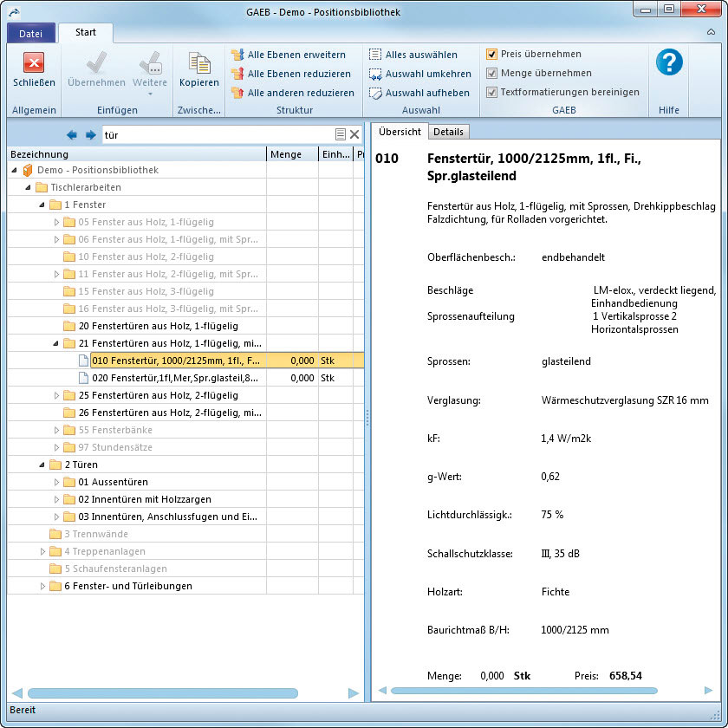Toggle the Preis übernehmen checkbox
The image size is (728, 728).
click(492, 54)
